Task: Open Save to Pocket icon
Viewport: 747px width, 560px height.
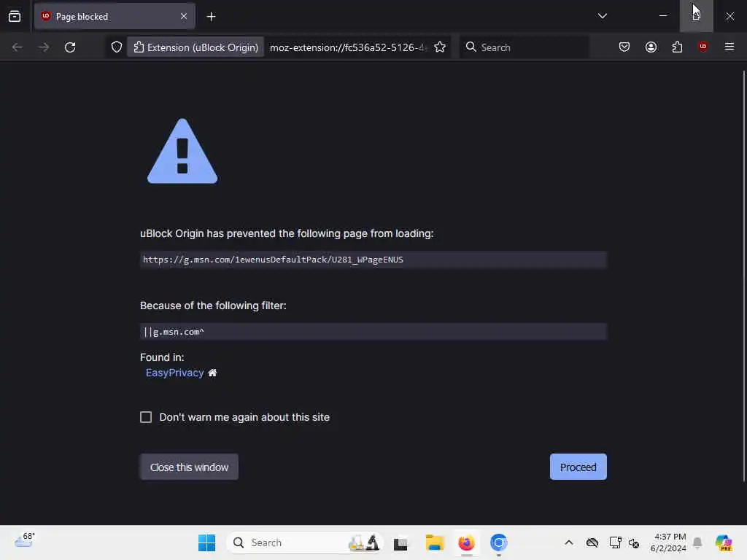Action: pyautogui.click(x=624, y=47)
